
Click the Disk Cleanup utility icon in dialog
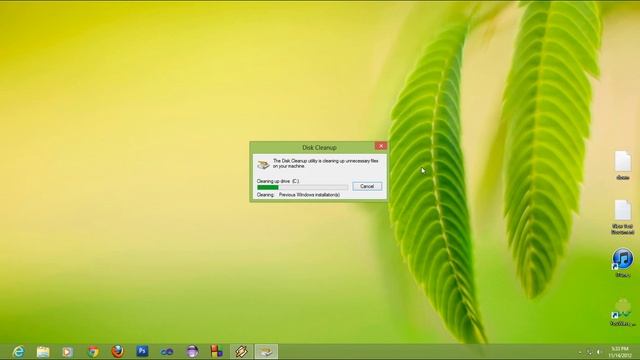(263, 164)
